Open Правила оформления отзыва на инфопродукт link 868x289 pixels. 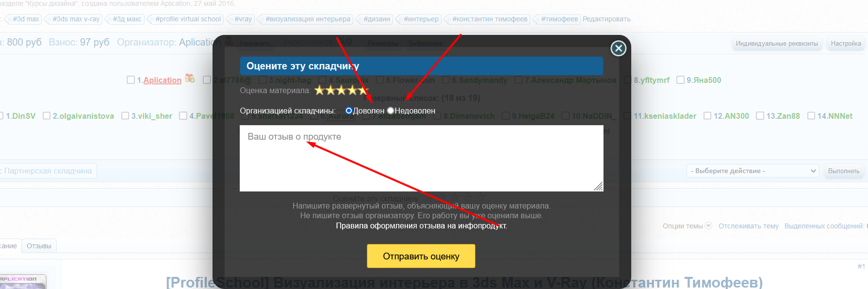coord(421,225)
